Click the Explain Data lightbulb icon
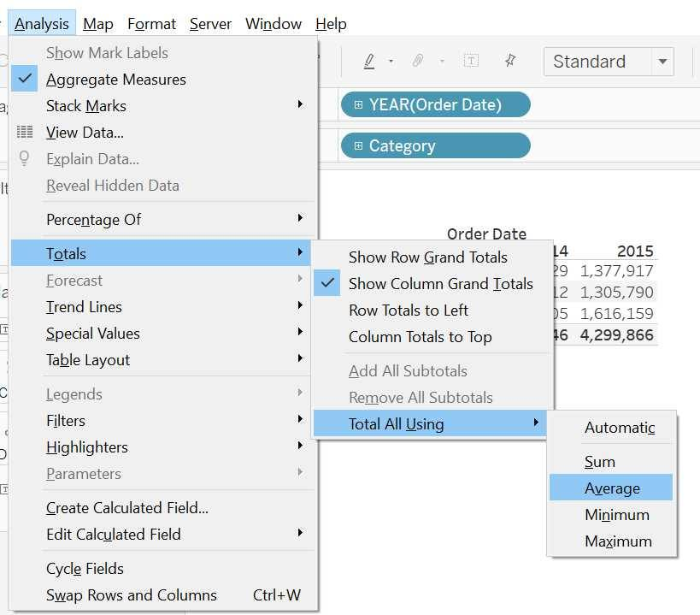Screen dimensions: 700x615 coord(25,159)
